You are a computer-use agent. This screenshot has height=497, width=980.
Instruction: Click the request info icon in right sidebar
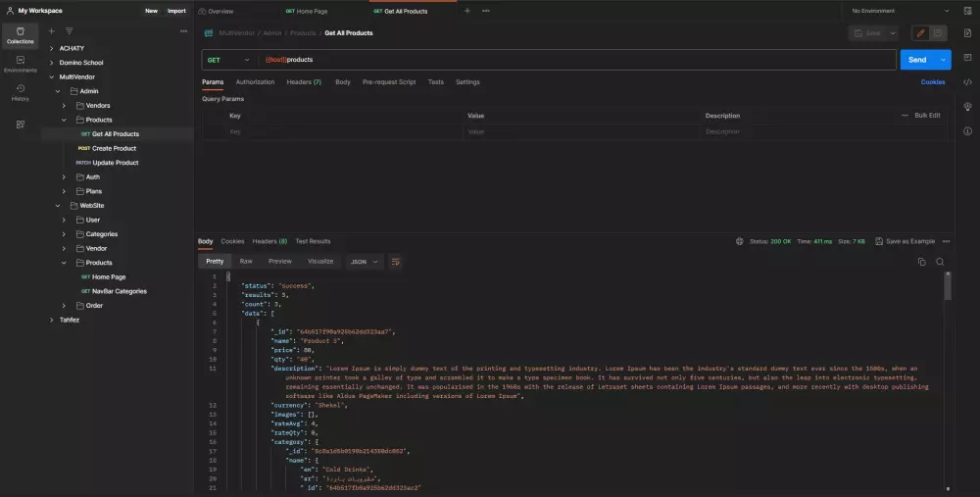click(x=967, y=131)
